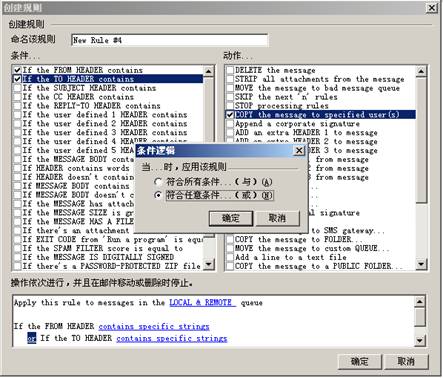This screenshot has width=443, height=378.
Task: Check 'STRIP all attachments from the message'
Action: click(x=230, y=79)
